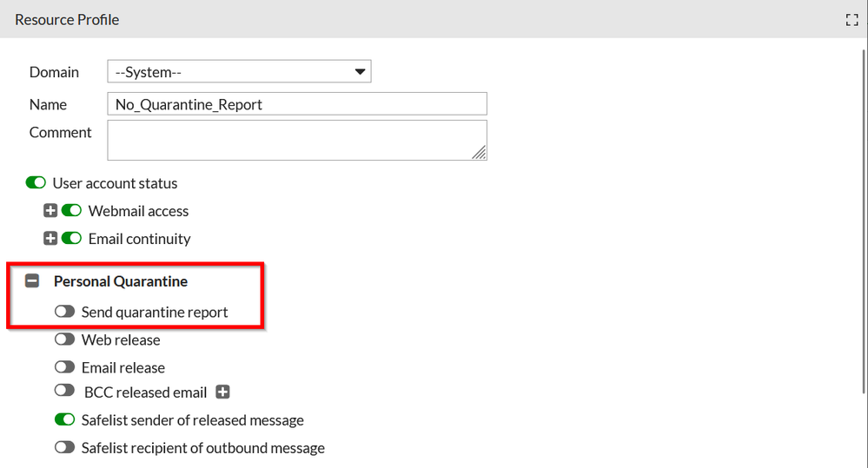The height and width of the screenshot is (468, 868).
Task: Click the 'Email release' label
Action: pyautogui.click(x=123, y=367)
